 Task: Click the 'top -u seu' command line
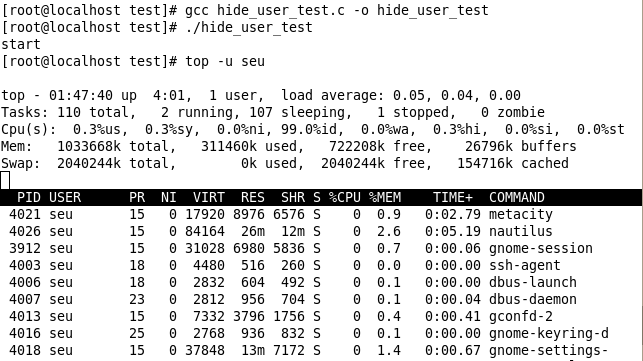point(133,61)
